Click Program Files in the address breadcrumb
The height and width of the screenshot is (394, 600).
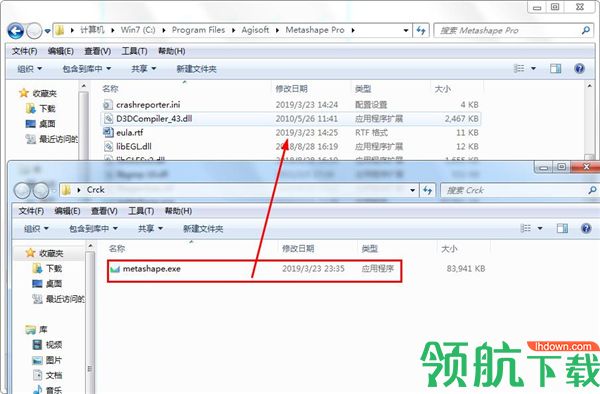pyautogui.click(x=198, y=30)
